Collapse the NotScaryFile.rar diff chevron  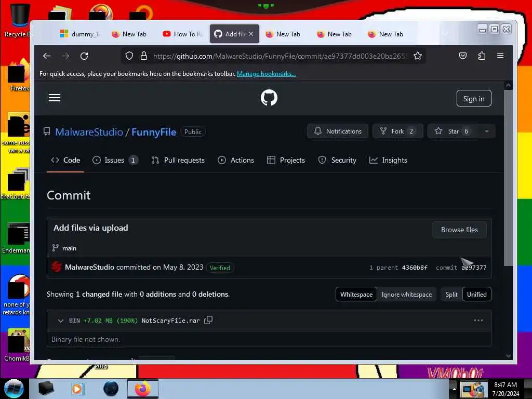click(61, 321)
